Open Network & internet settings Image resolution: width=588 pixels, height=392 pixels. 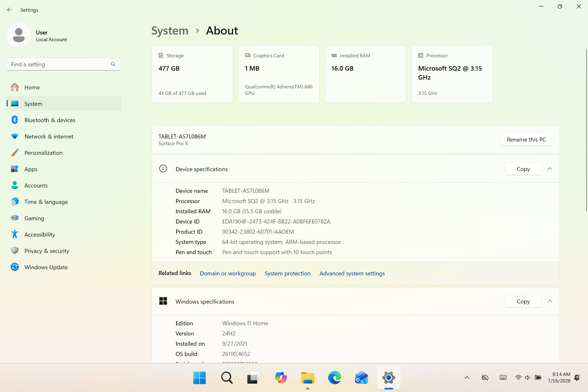pos(64,136)
